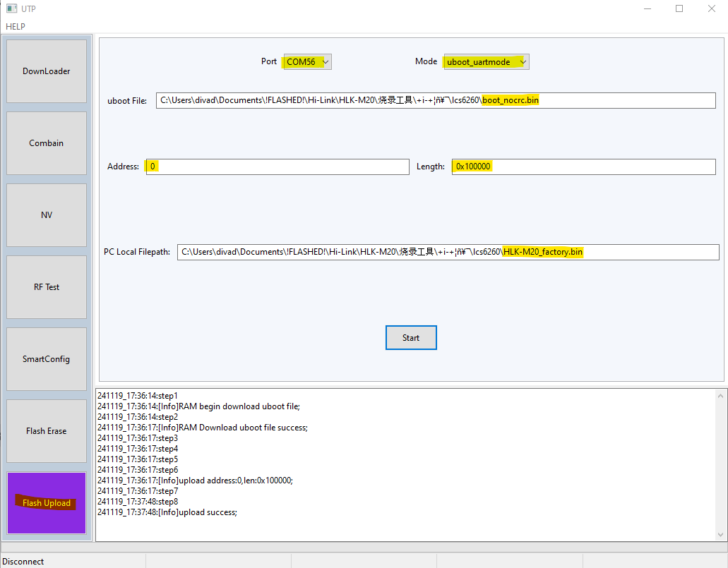
Task: Expand the Port COM56 dropdown
Action: (x=307, y=61)
